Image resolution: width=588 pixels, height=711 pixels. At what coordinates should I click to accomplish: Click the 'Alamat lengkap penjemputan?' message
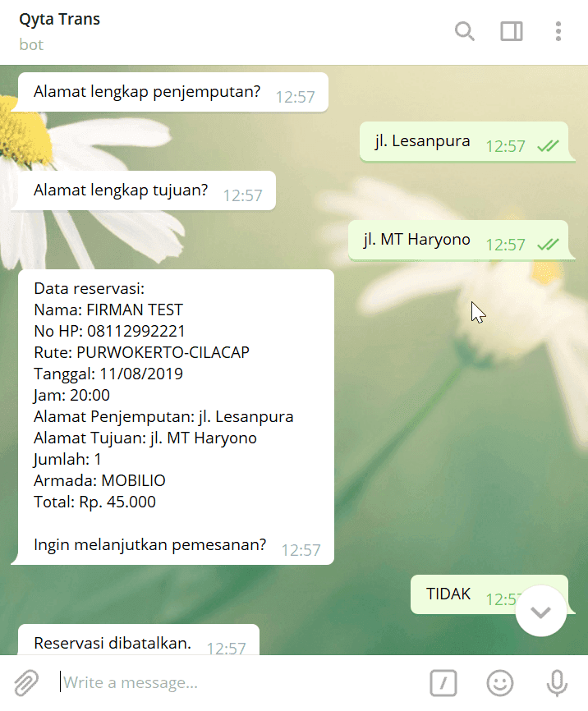172,92
